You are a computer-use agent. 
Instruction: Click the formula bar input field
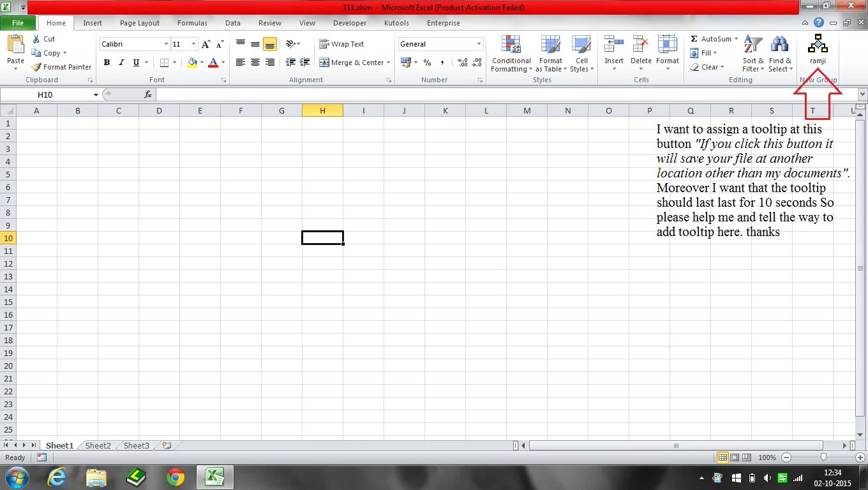(x=507, y=94)
